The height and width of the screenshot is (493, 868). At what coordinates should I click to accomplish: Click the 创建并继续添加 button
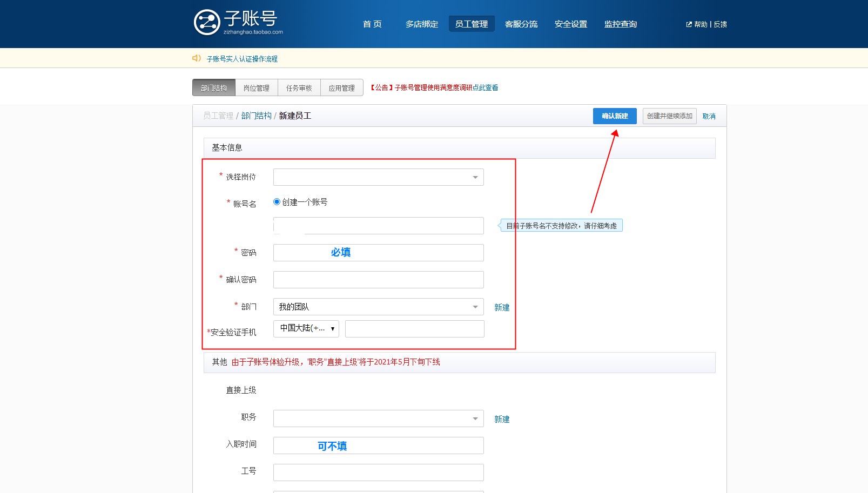pos(670,116)
